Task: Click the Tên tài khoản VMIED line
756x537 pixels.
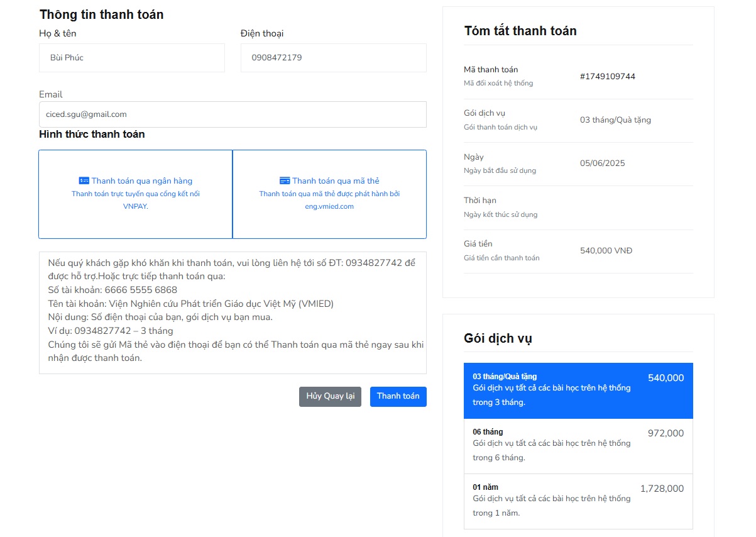Action: click(x=191, y=304)
